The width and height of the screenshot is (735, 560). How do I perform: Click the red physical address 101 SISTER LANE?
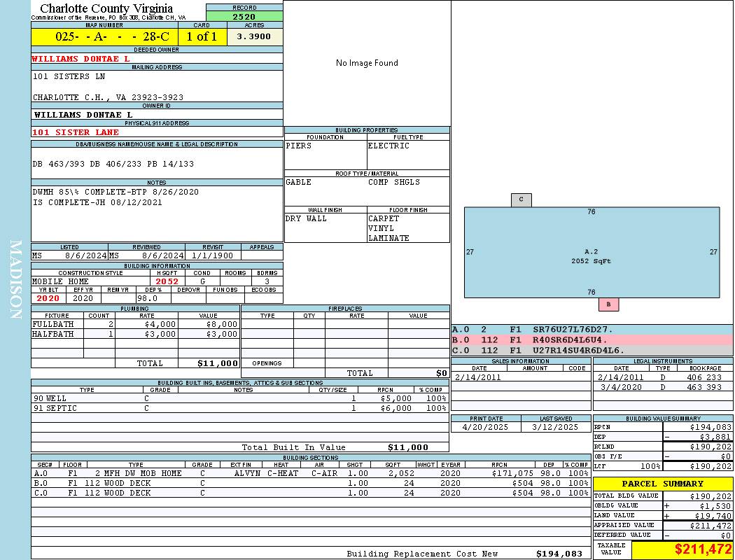click(x=76, y=132)
